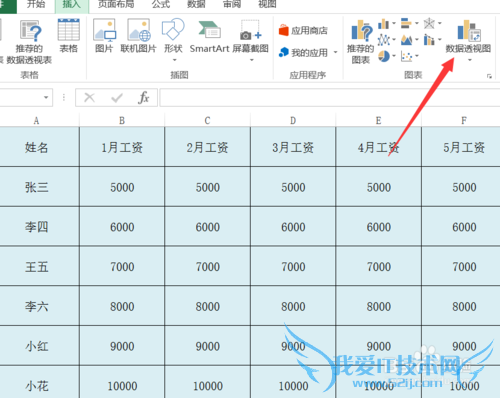Expand the My Apps dropdown arrow
The width and height of the screenshot is (500, 398).
click(x=335, y=52)
